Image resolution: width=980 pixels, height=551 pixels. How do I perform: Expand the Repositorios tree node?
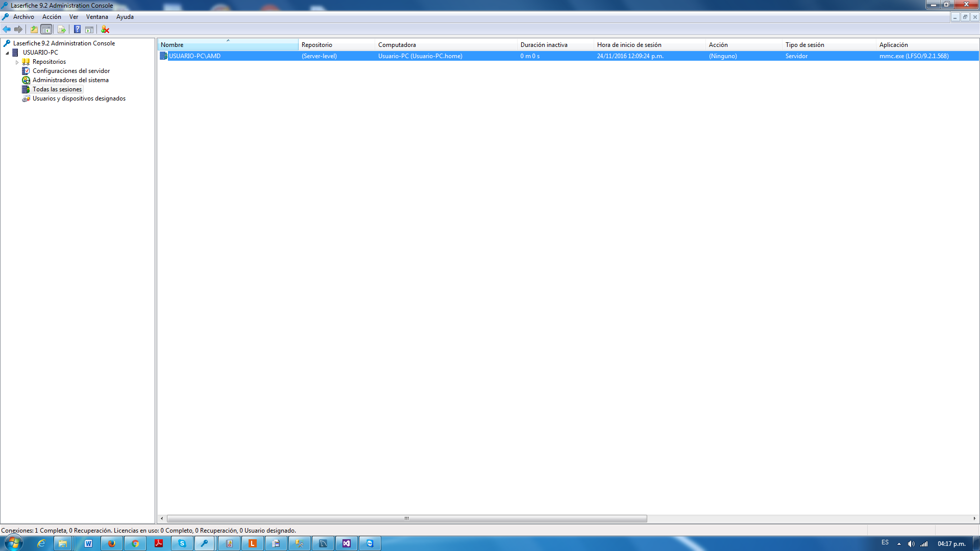point(17,62)
